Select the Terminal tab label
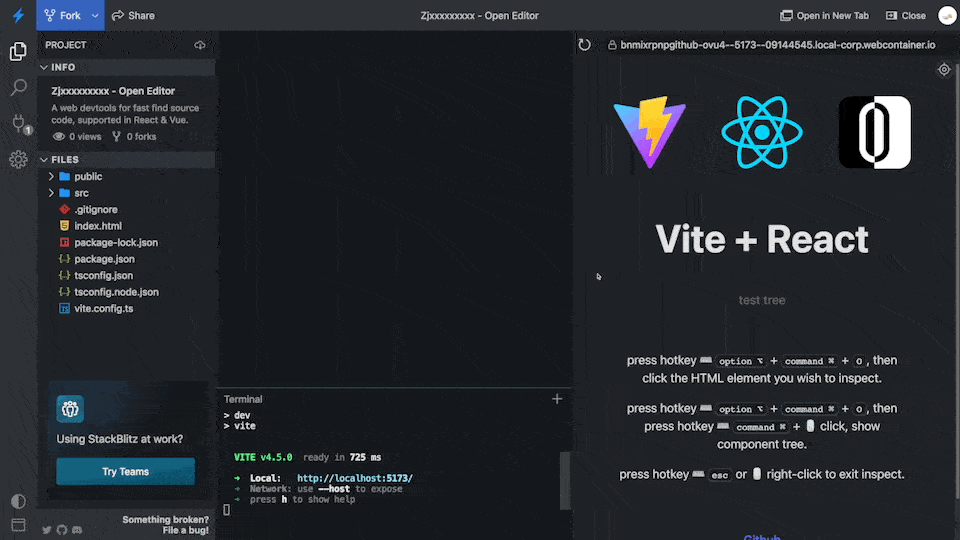This screenshot has width=960, height=540. (x=243, y=399)
